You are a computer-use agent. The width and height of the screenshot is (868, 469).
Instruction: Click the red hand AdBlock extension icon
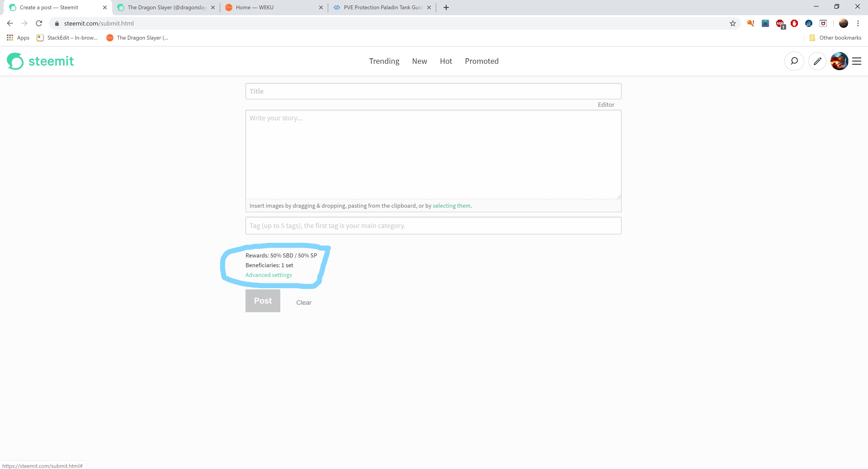click(x=794, y=23)
